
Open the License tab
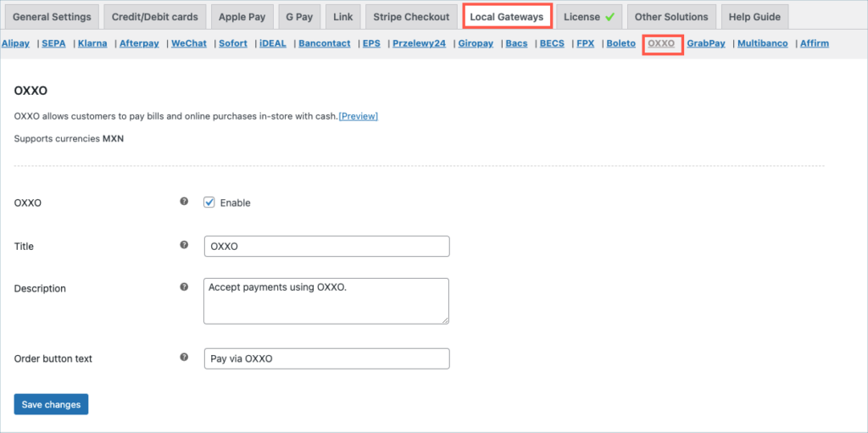[x=589, y=17]
